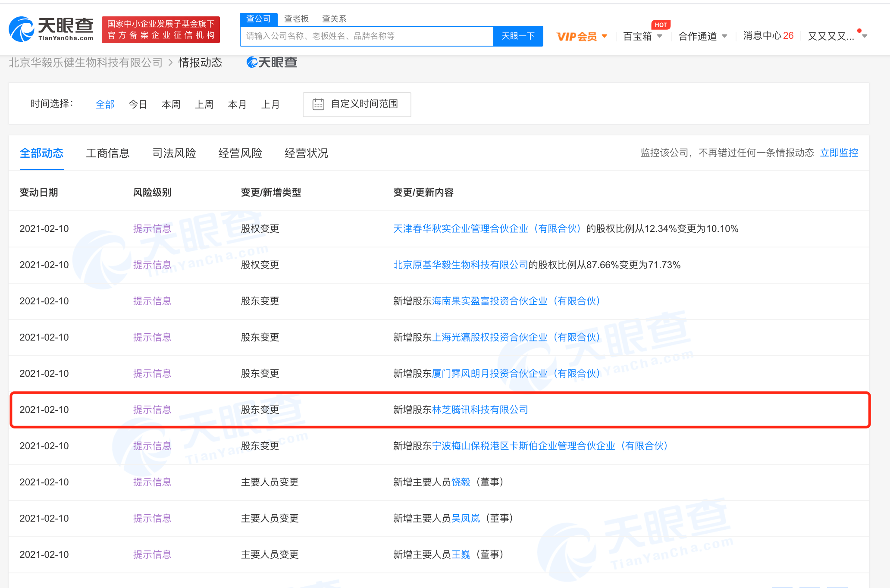The image size is (890, 588).
Task: Open 林芝腾讯科技有限公司 link
Action: (x=480, y=410)
